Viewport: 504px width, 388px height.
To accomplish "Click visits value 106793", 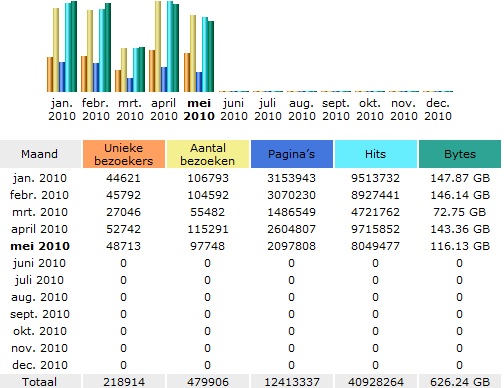I will pos(208,178).
